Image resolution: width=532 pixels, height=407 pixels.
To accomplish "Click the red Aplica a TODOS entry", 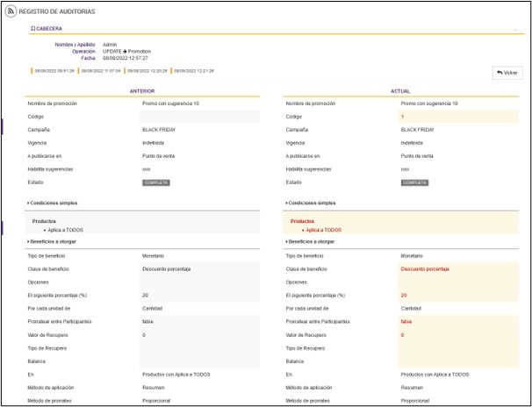I will [x=322, y=230].
